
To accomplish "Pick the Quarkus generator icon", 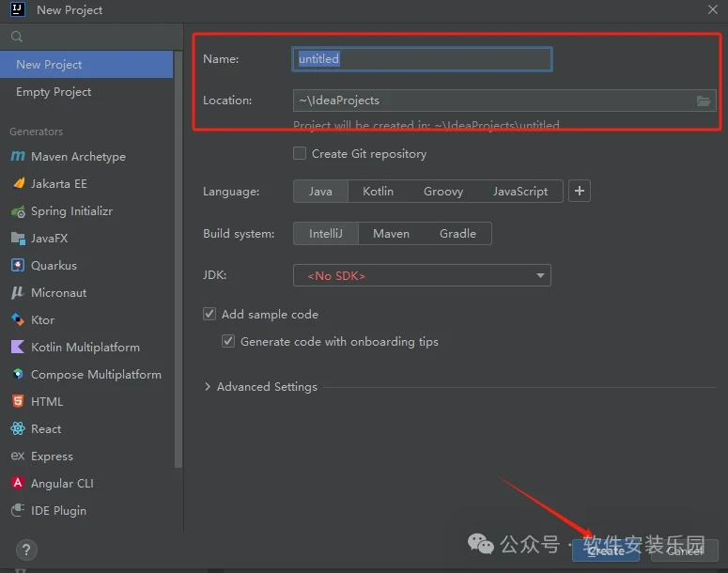I will (18, 266).
